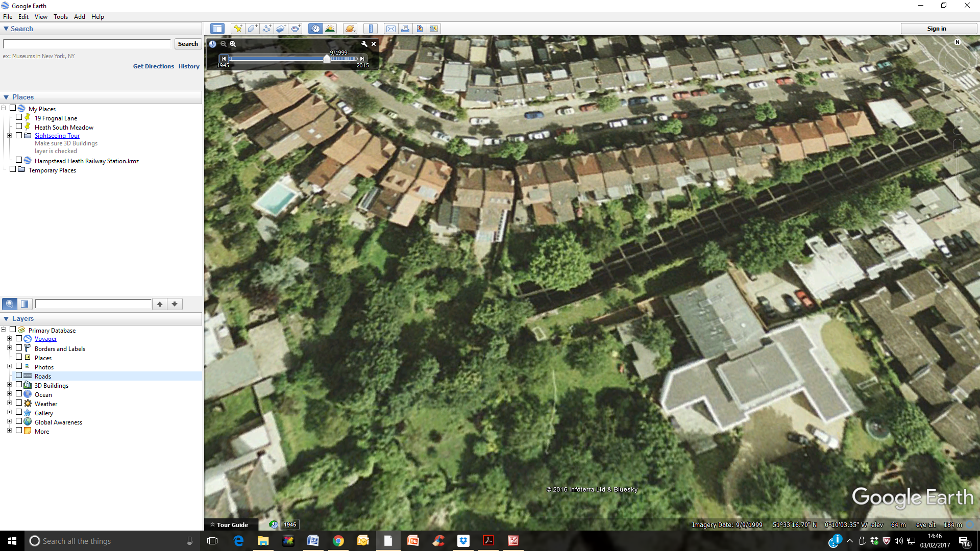Zoom out the time slider range

click(x=223, y=44)
